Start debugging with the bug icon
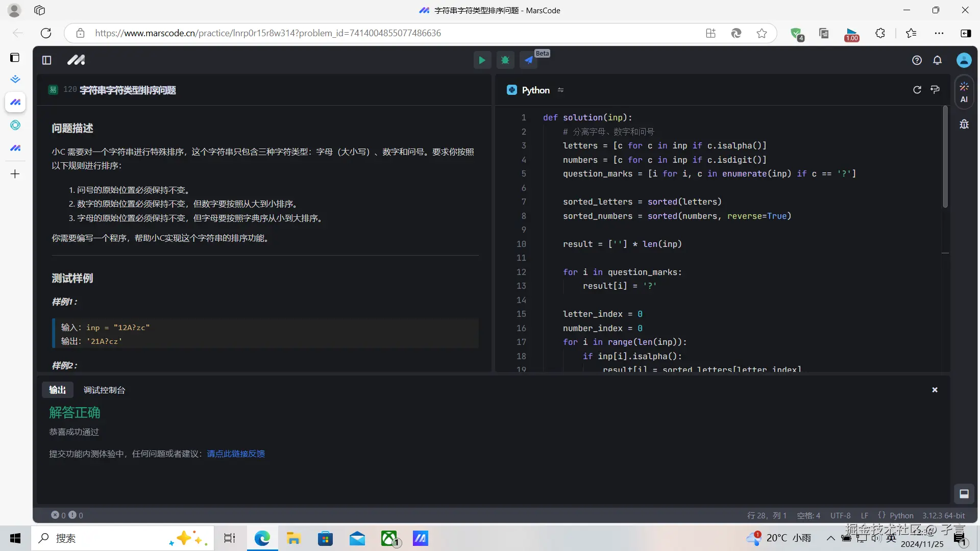Image resolution: width=980 pixels, height=551 pixels. [505, 60]
